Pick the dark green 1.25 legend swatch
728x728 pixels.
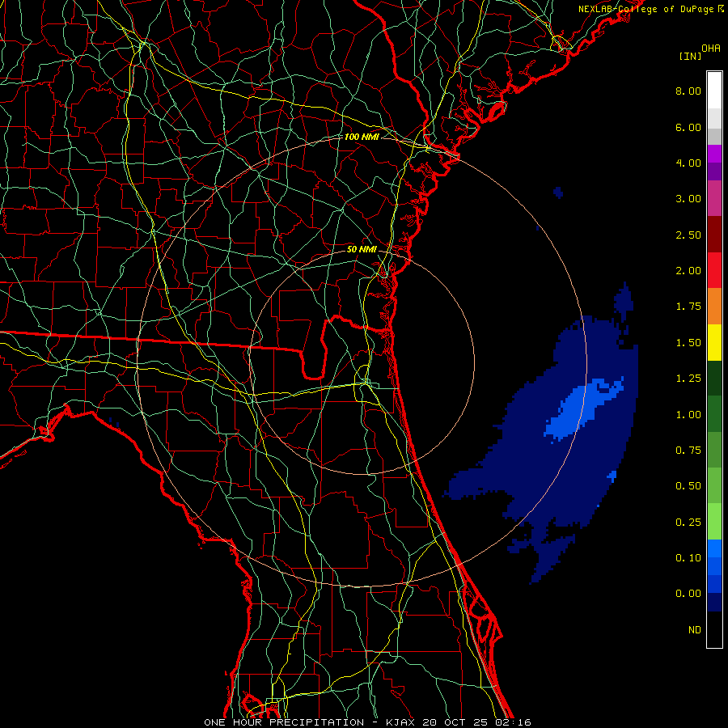pos(714,379)
